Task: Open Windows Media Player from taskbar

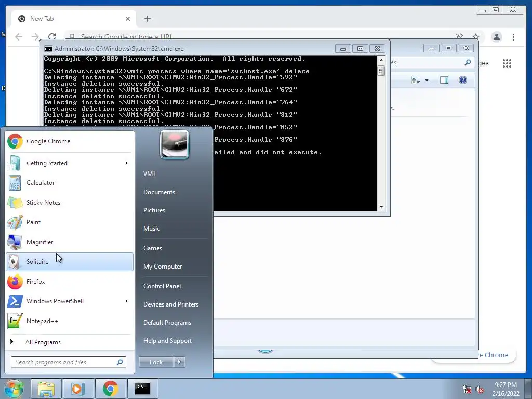Action: tap(78, 389)
